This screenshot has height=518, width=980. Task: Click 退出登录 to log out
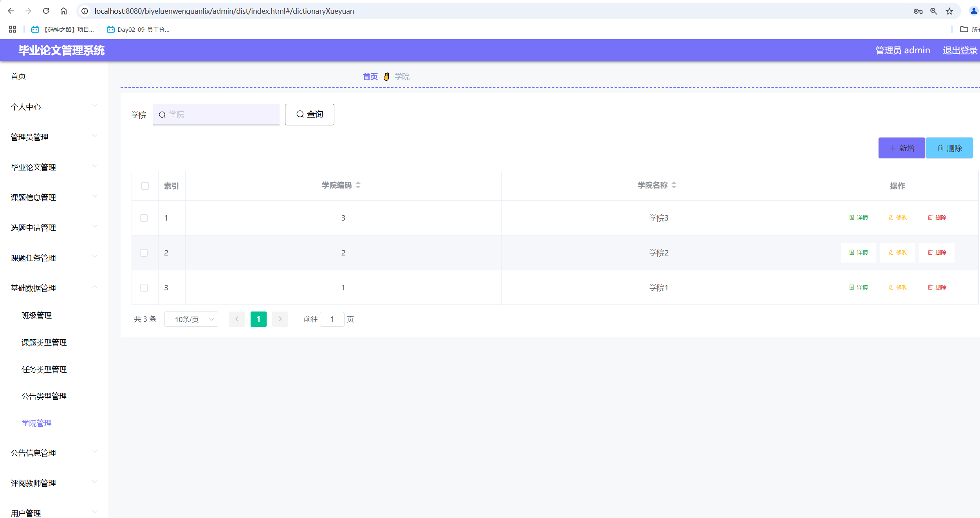960,50
